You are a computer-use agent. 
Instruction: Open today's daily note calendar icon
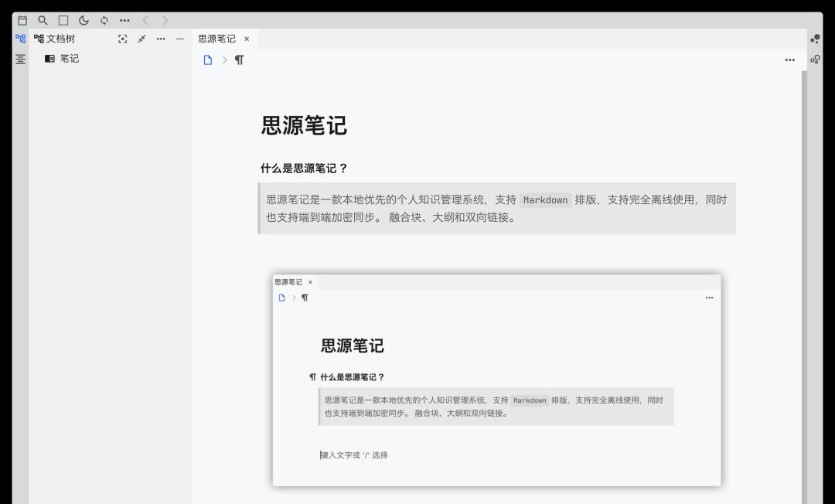22,20
